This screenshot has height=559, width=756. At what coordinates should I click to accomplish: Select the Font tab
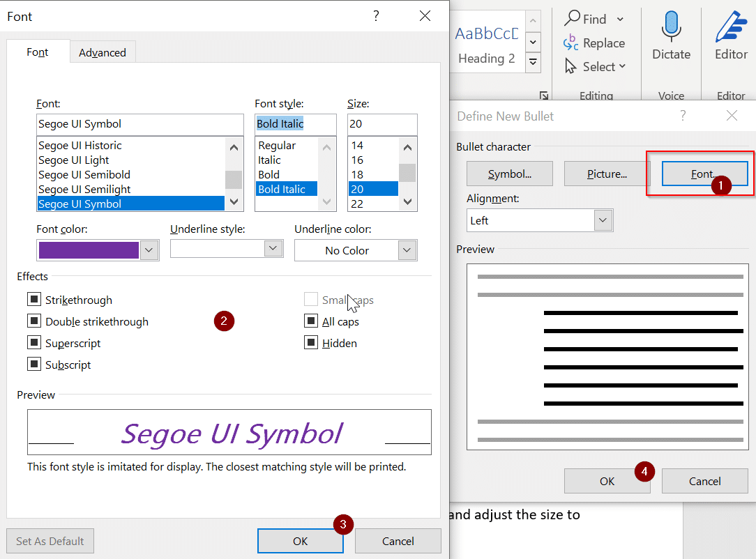(38, 52)
